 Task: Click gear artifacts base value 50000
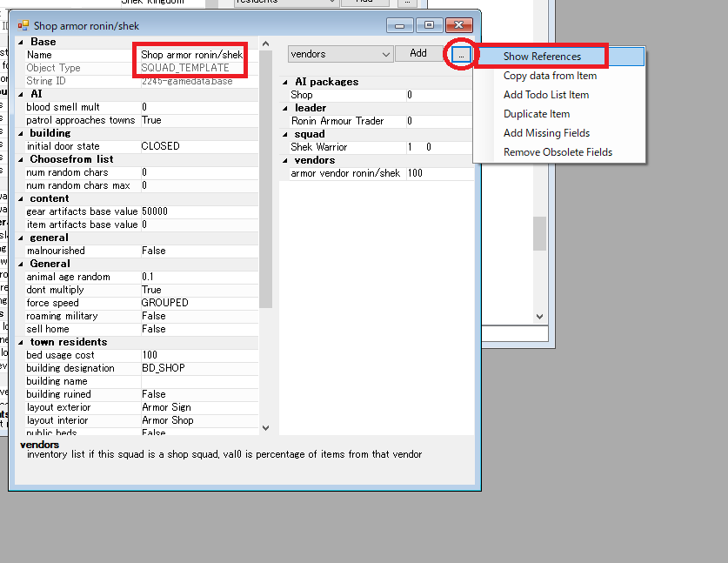(x=199, y=211)
